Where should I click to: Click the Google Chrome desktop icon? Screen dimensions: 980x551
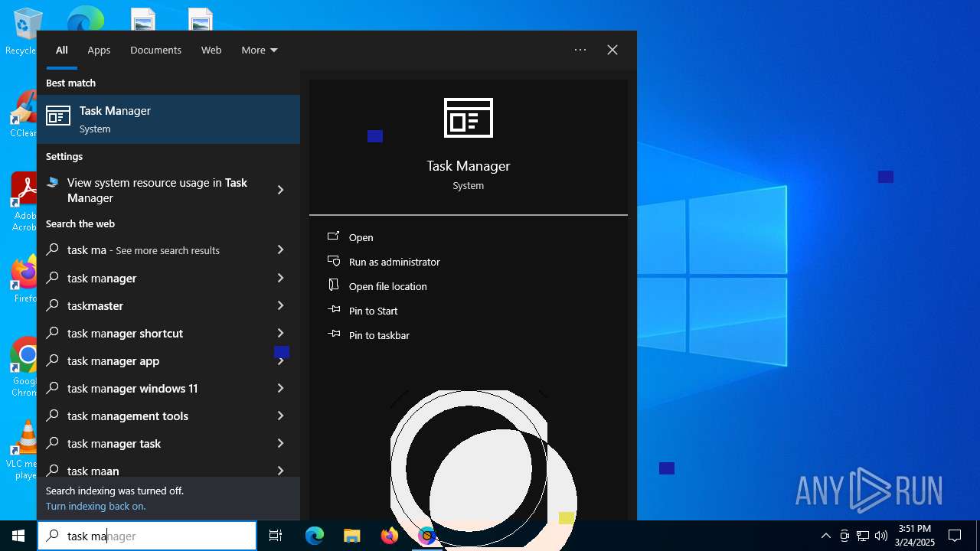click(x=23, y=367)
